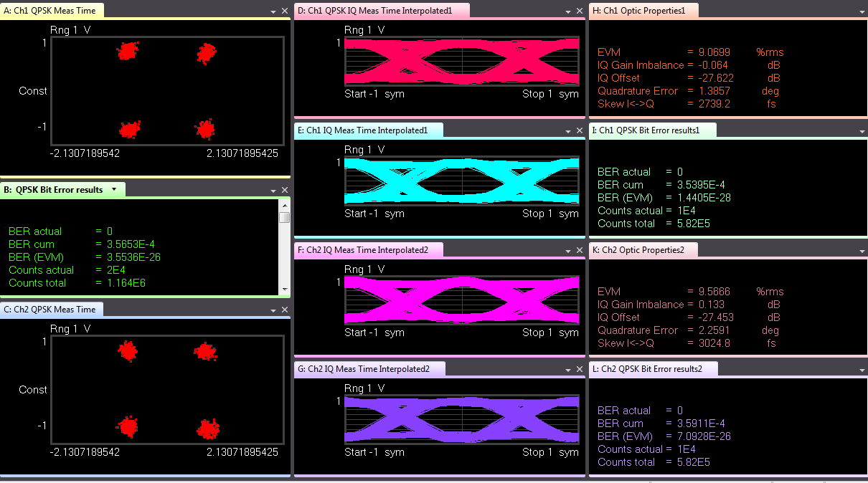
Task: Click 'Const' label in panel C
Action: click(33, 390)
